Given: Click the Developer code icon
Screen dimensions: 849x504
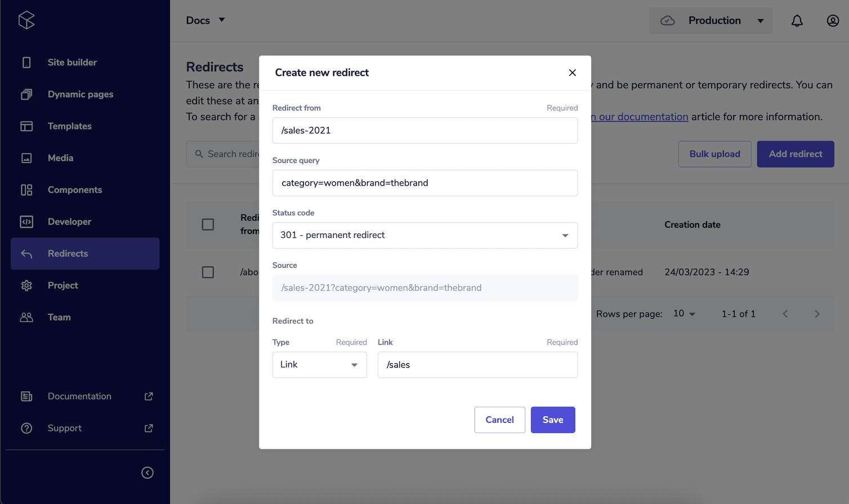Looking at the screenshot, I should (26, 222).
